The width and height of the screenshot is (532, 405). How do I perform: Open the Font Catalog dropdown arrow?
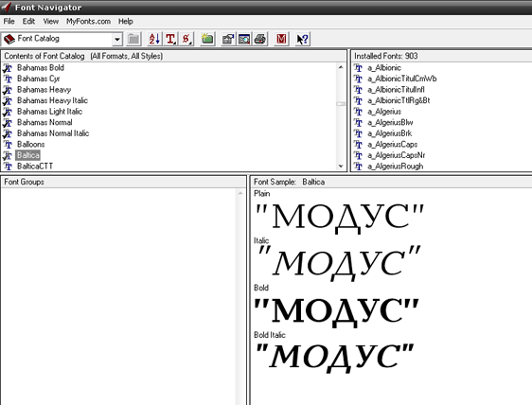coord(117,40)
